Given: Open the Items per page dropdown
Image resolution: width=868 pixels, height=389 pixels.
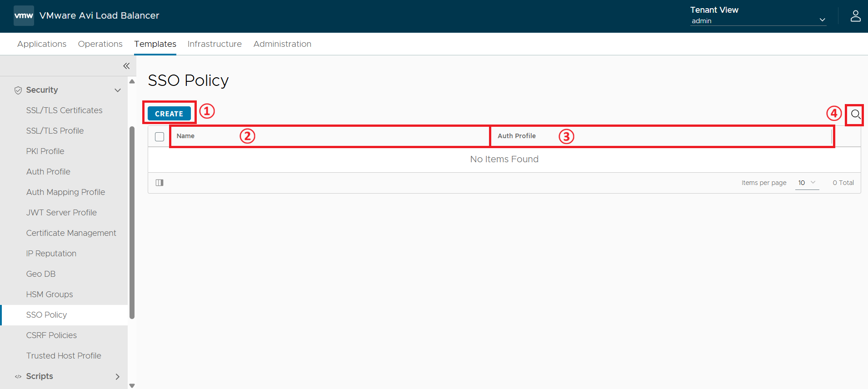Looking at the screenshot, I should click(807, 183).
